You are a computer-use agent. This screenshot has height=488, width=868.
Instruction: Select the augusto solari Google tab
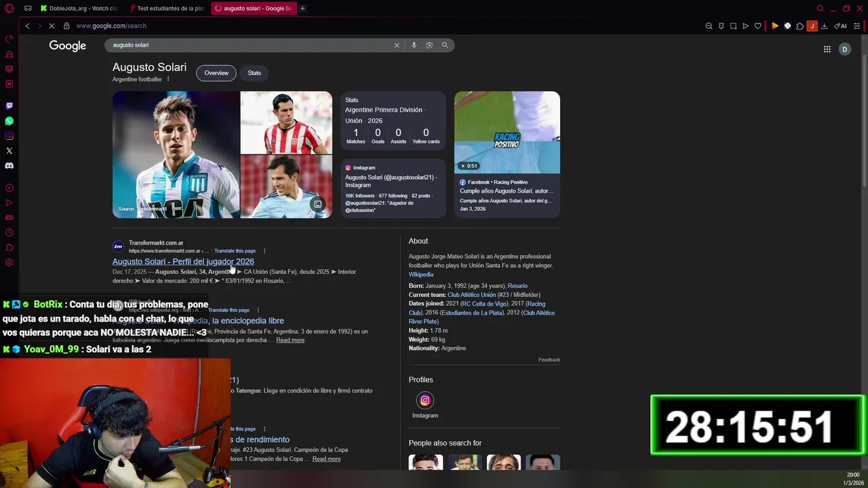click(254, 8)
